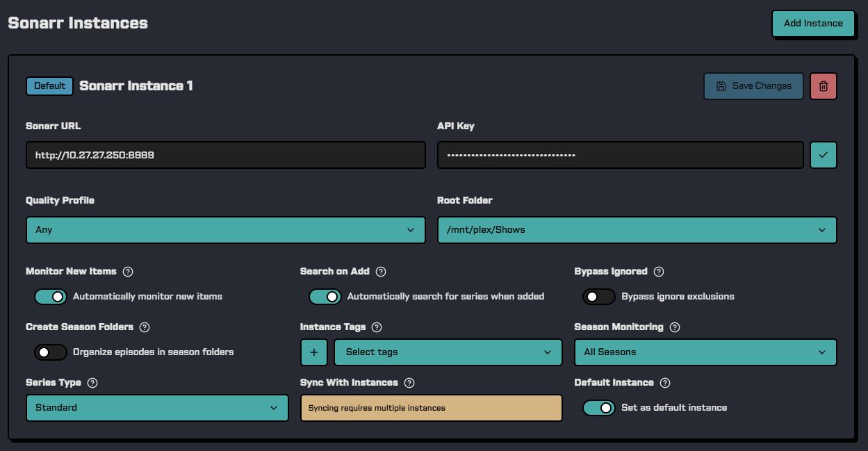The width and height of the screenshot is (868, 451).
Task: Click the Add Instance button
Action: pos(813,24)
